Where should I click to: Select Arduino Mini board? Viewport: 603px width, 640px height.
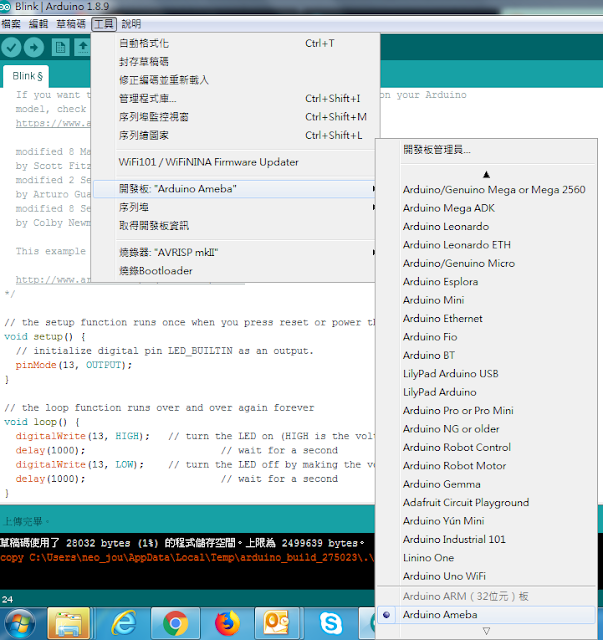(x=486, y=300)
